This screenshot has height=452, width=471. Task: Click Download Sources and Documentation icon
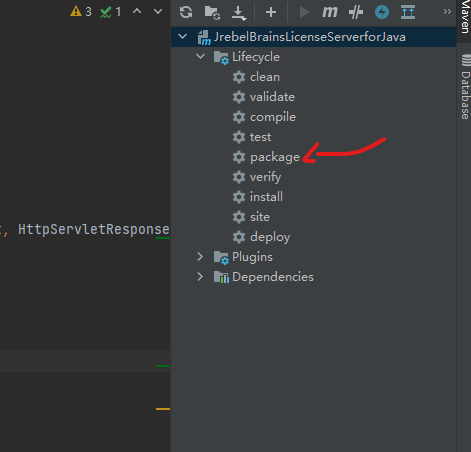point(239,13)
